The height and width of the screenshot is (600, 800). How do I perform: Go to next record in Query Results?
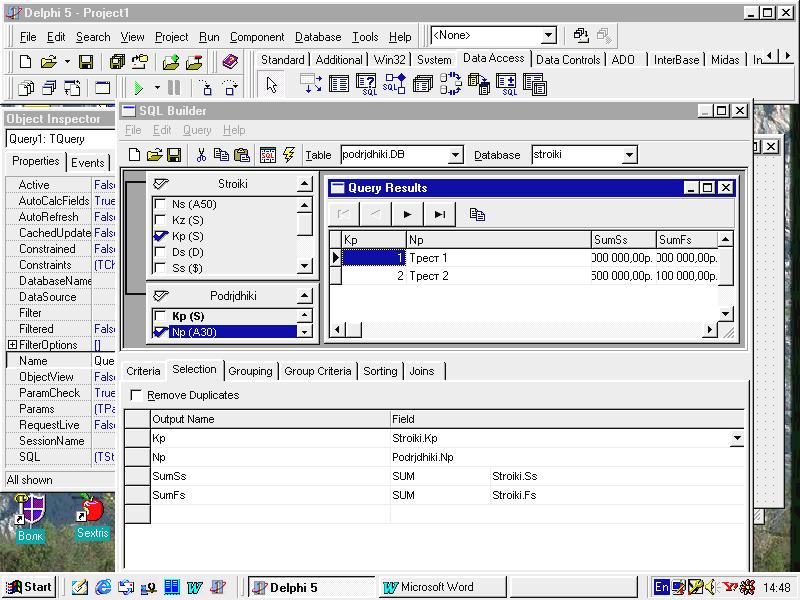(x=407, y=214)
